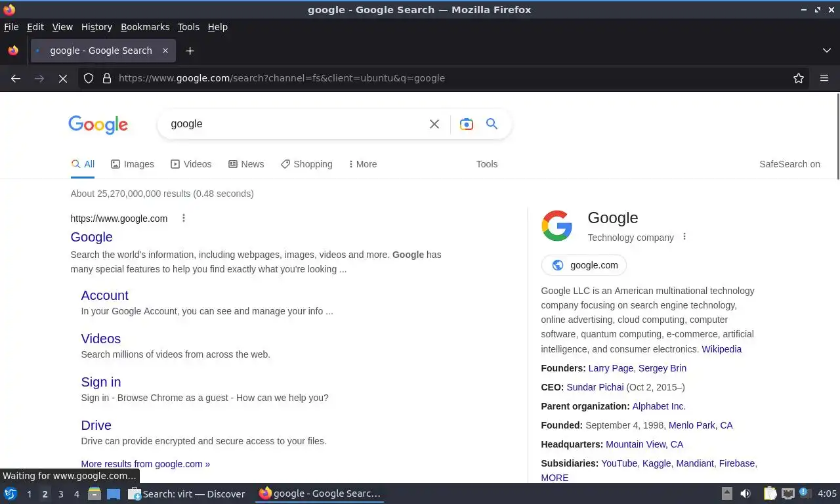Open the Bookmarks menu

[x=145, y=27]
